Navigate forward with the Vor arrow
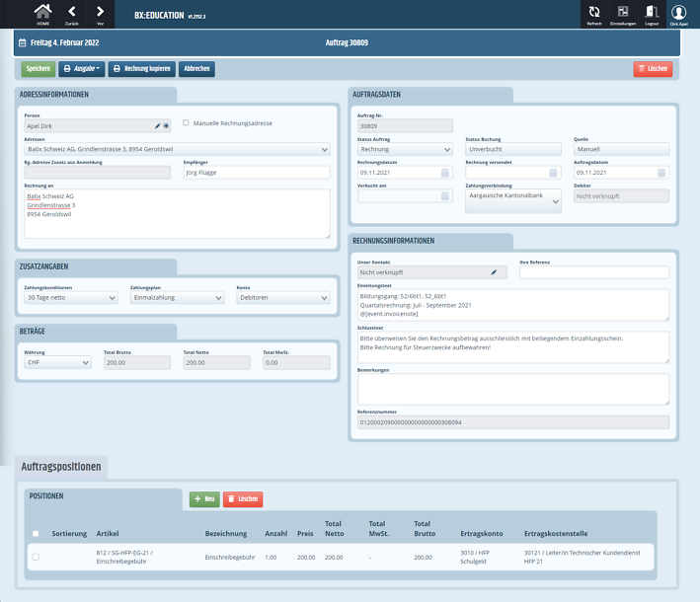Viewport: 700px width, 602px height. click(100, 14)
